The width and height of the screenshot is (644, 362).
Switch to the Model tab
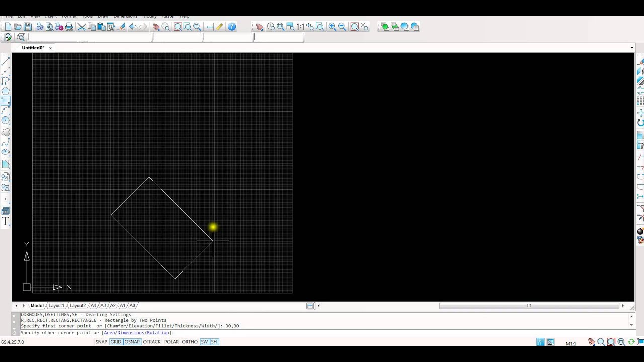[37, 306]
